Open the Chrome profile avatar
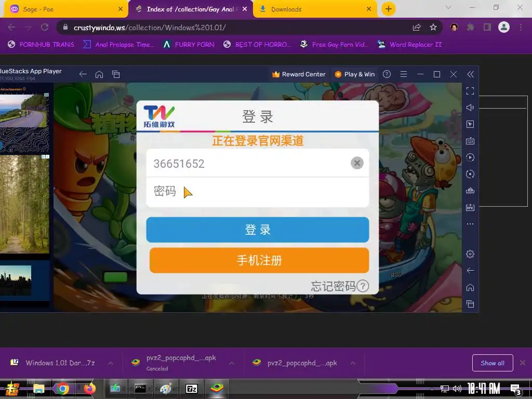The image size is (532, 399). [504, 28]
